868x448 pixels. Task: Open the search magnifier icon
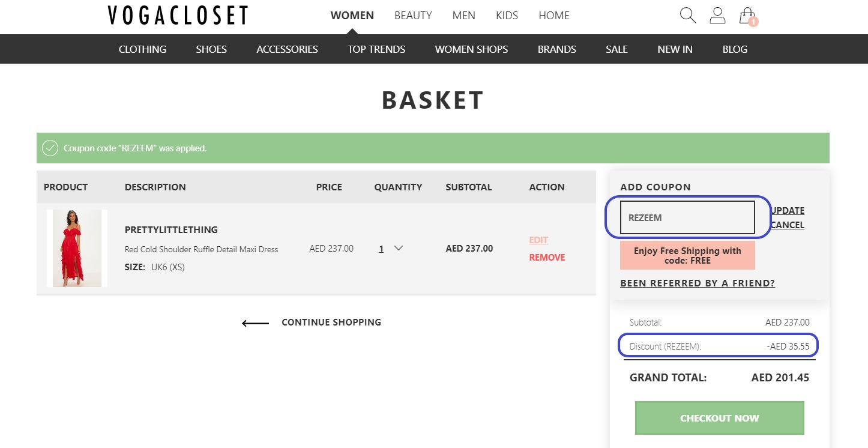click(x=687, y=16)
